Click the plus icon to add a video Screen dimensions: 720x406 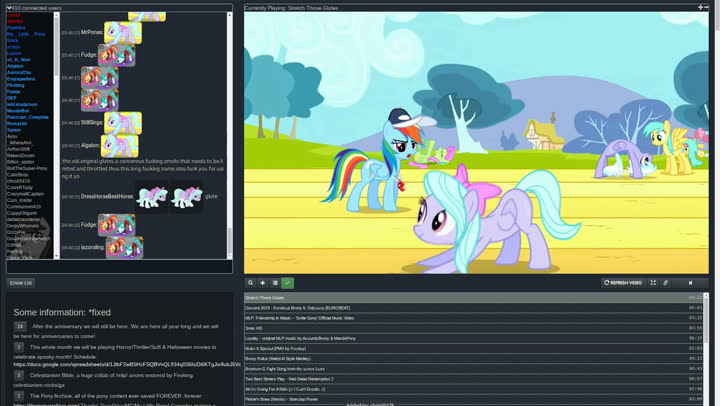(x=263, y=283)
